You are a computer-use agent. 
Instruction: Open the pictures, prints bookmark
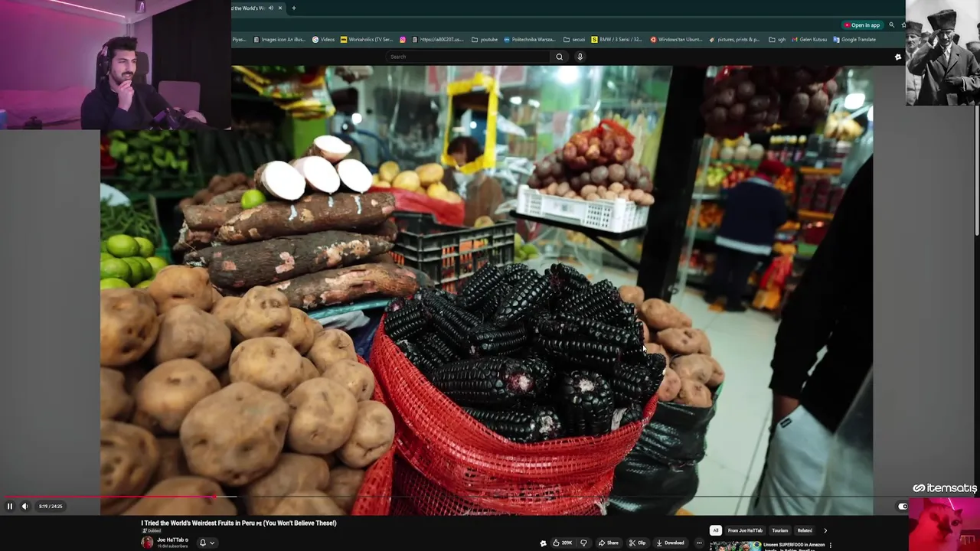(734, 40)
